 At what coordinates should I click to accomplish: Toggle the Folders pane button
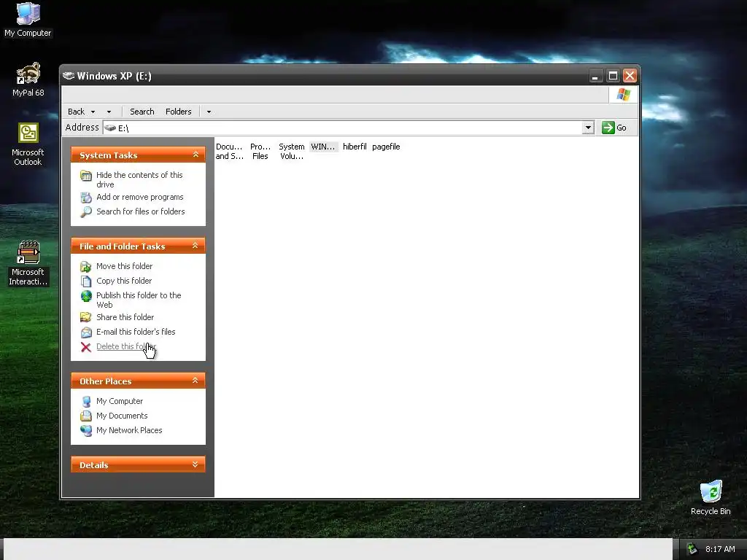pyautogui.click(x=178, y=112)
